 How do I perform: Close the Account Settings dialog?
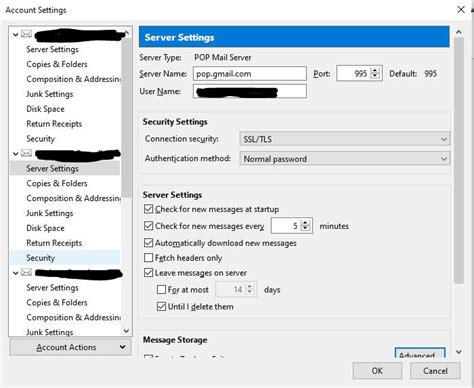click(461, 10)
